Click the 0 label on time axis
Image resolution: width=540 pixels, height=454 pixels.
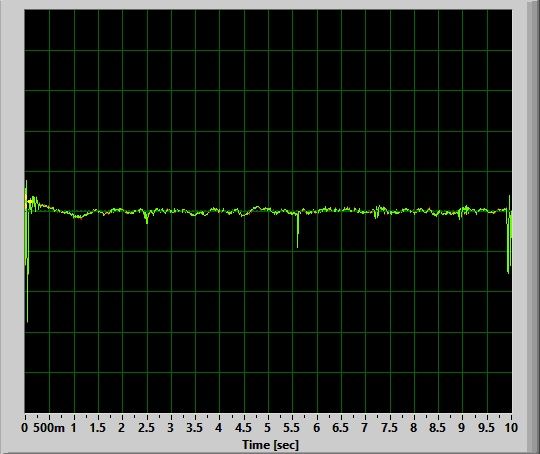pyautogui.click(x=24, y=428)
